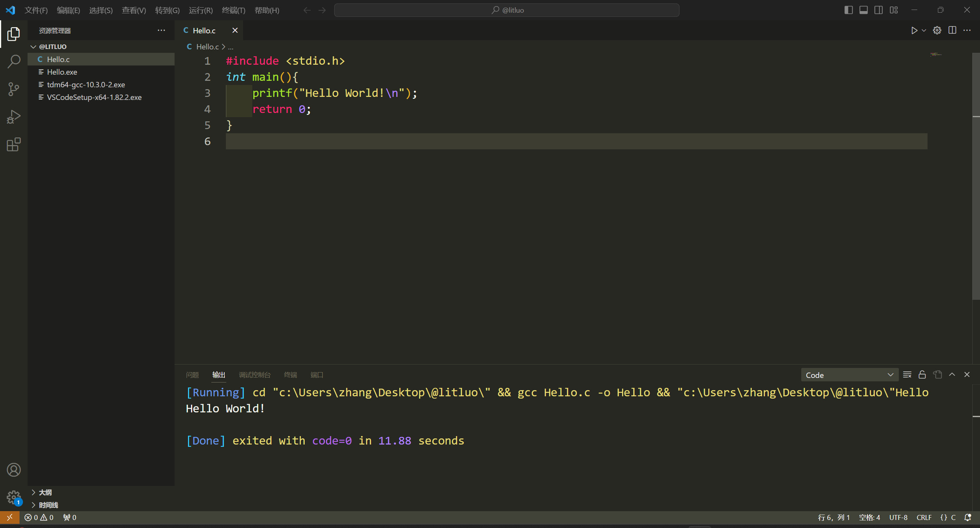The width and height of the screenshot is (980, 528).
Task: Change file encoding UTF-8
Action: click(x=898, y=517)
